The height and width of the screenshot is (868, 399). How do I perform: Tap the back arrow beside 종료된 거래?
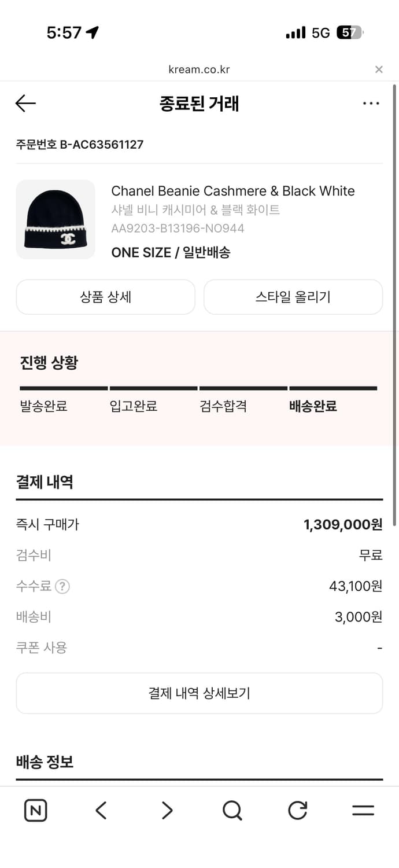coord(25,103)
